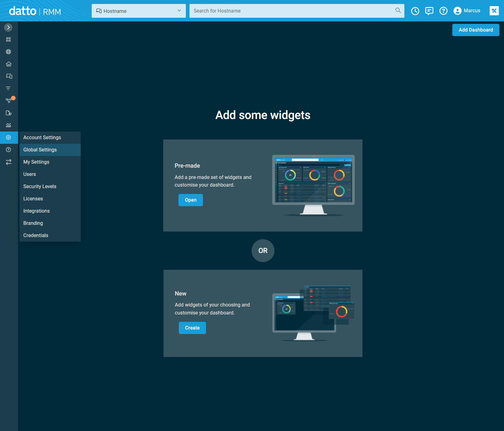
Task: Select Account Settings from the menu
Action: pos(50,138)
